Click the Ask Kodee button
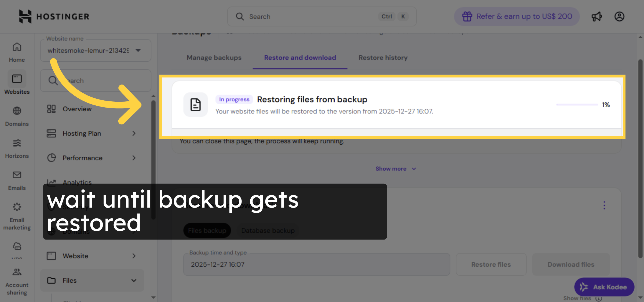The image size is (644, 302). tap(604, 287)
